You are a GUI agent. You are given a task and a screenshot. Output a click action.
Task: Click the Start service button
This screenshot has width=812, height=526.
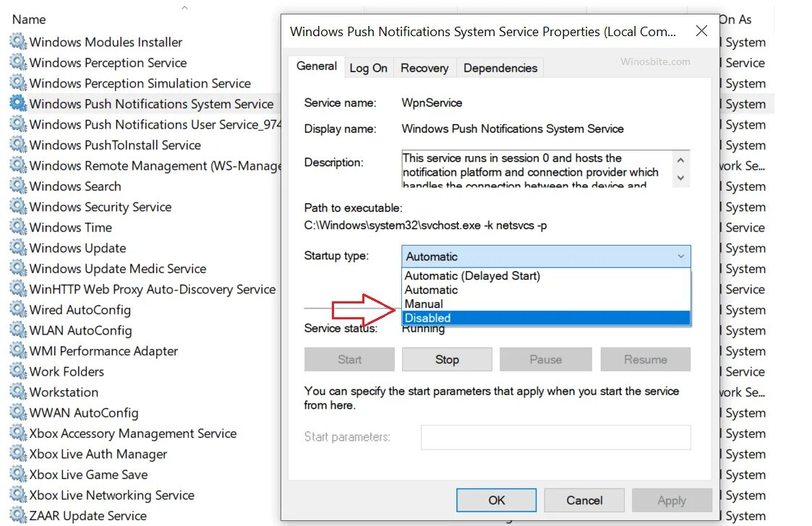(x=349, y=359)
